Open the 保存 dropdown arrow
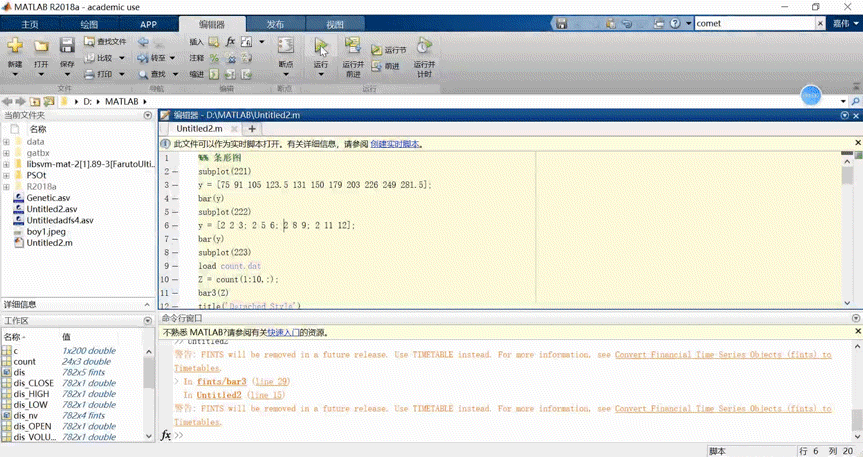The image size is (863, 457). (x=67, y=74)
